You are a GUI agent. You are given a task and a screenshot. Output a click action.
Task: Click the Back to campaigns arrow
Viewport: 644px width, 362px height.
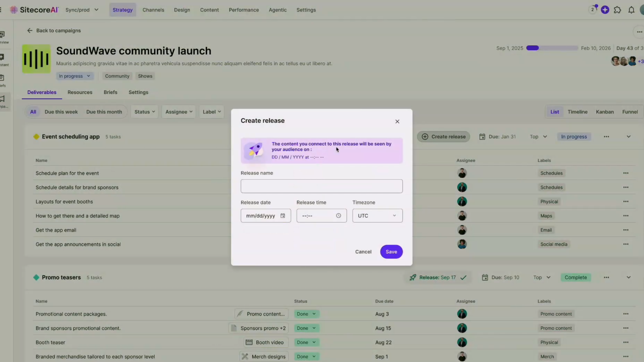(x=30, y=31)
